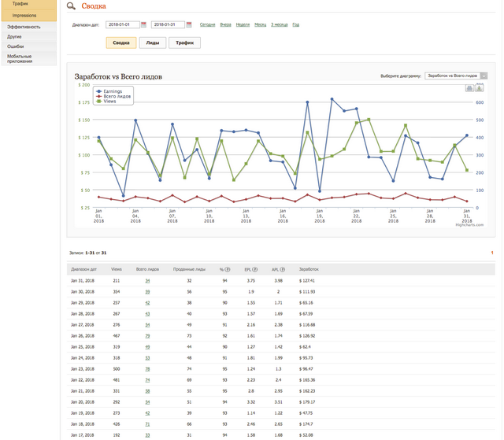Select the Сегодня date range link

click(x=207, y=25)
